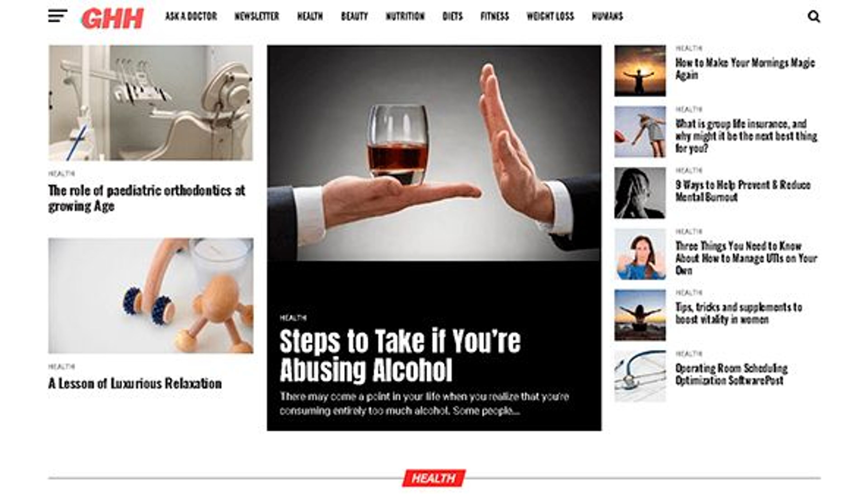Select Humans in the navigation bar
Viewport: 868px width, 494px height.
(x=607, y=16)
